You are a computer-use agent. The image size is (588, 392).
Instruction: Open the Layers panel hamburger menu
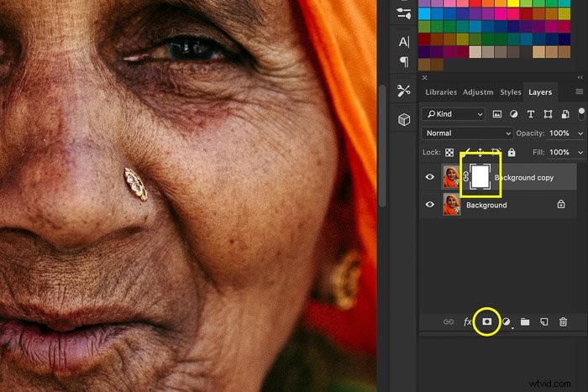pyautogui.click(x=580, y=91)
